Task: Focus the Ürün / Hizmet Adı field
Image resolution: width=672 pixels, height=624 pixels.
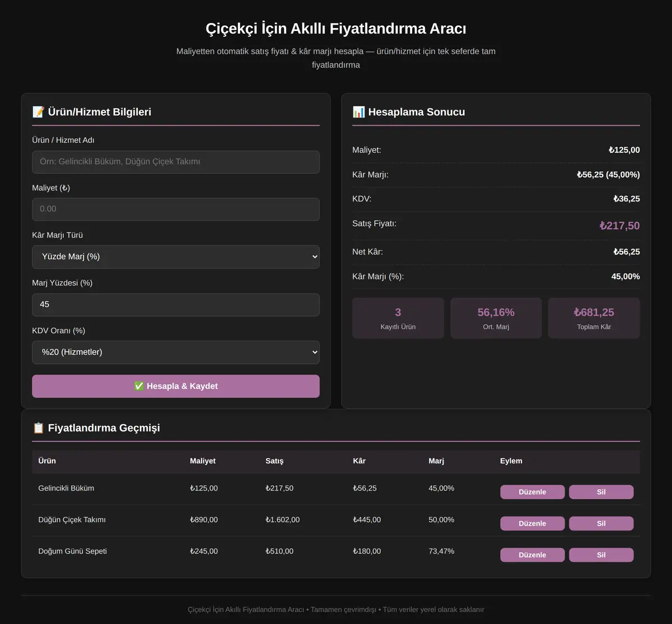Action: click(176, 162)
